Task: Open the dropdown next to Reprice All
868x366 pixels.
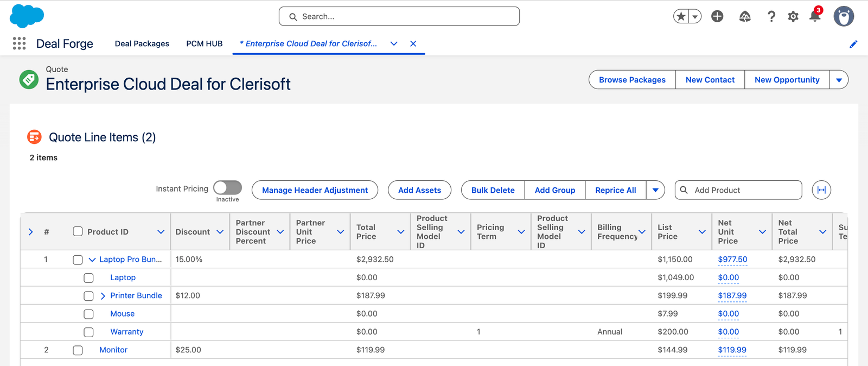Action: (x=655, y=190)
